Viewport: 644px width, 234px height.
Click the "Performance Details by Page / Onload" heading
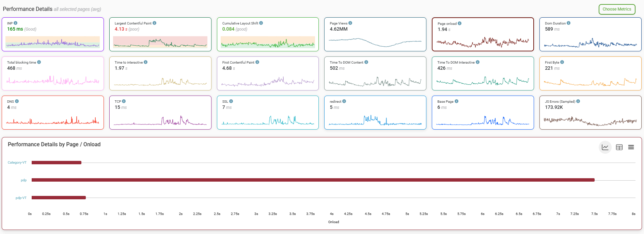coord(54,144)
